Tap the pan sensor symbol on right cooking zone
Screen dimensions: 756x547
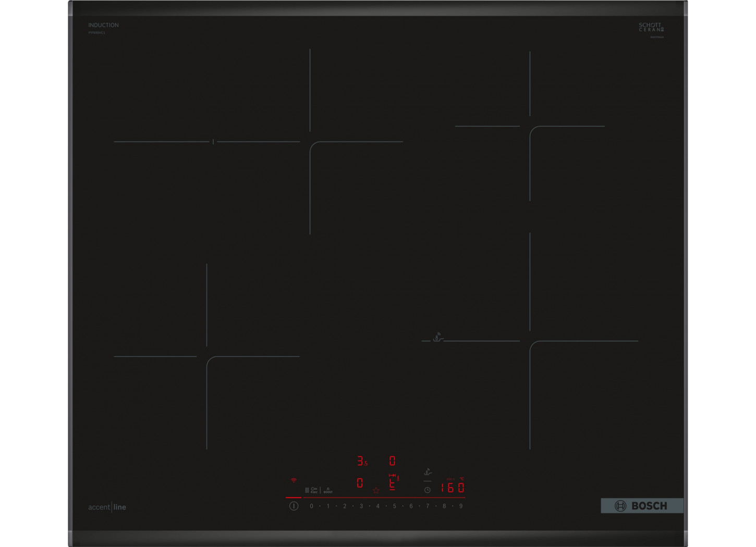pos(438,337)
